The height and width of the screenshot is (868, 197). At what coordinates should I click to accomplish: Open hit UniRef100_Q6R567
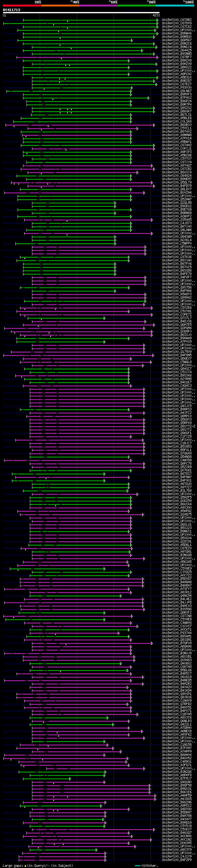(177, 40)
